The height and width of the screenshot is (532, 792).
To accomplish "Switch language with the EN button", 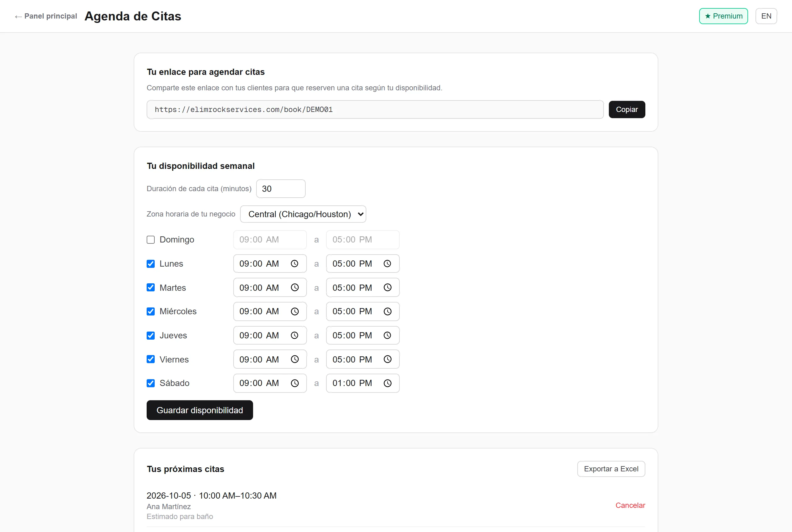I will (x=766, y=16).
